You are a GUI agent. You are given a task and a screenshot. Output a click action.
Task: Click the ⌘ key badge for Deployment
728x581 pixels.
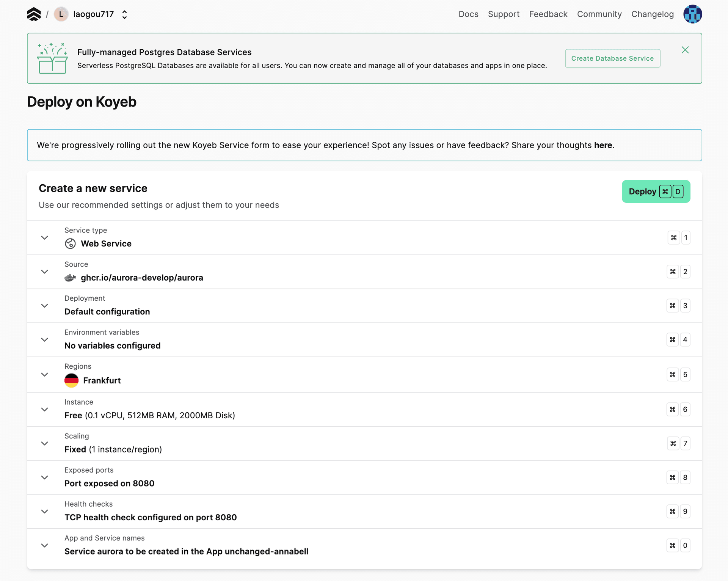click(673, 306)
